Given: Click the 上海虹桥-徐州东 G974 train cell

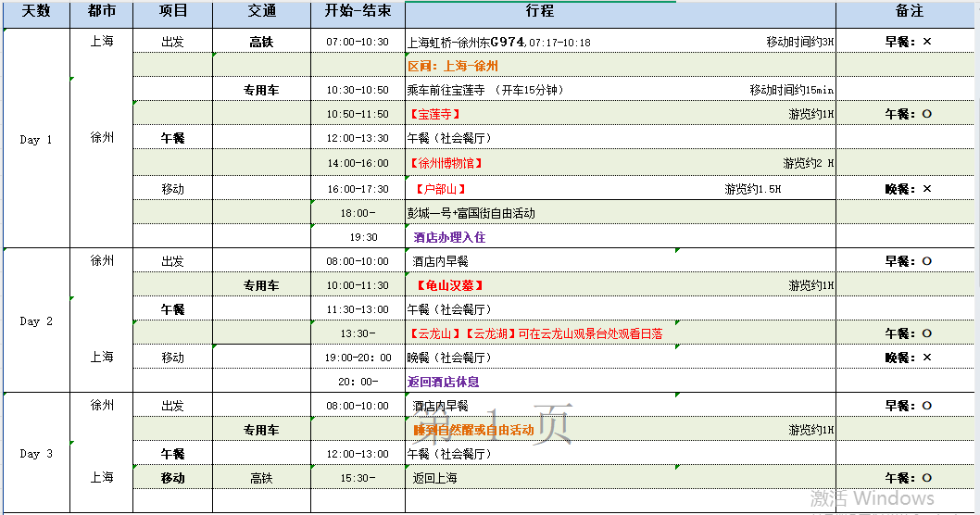Looking at the screenshot, I should pyautogui.click(x=500, y=42).
